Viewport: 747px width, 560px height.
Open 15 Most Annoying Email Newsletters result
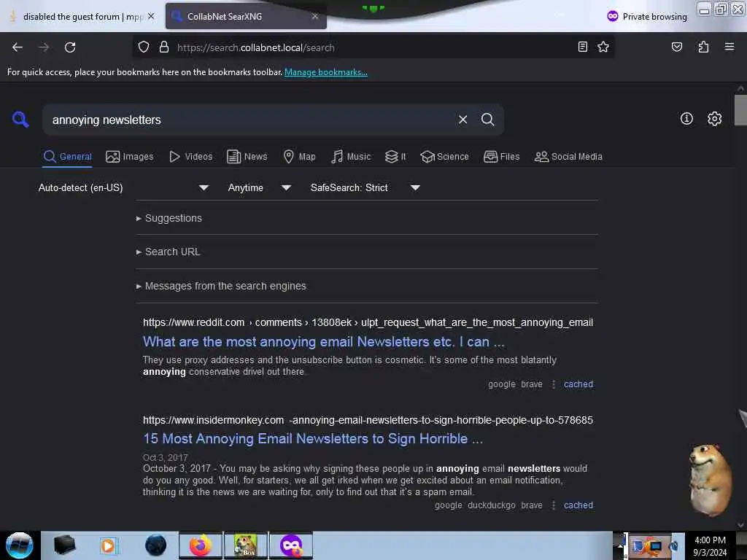[x=313, y=438]
